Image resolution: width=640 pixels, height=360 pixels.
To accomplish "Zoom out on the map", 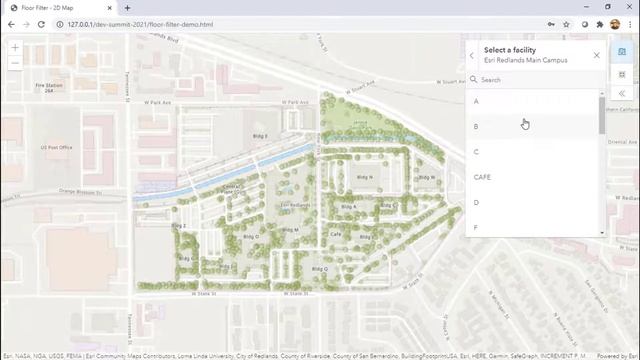I will 15,63.
